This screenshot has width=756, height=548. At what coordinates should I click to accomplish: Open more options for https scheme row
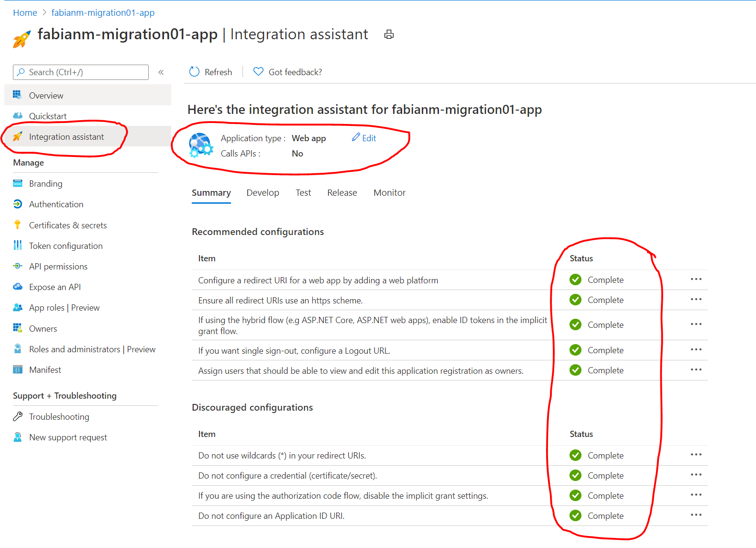point(696,299)
